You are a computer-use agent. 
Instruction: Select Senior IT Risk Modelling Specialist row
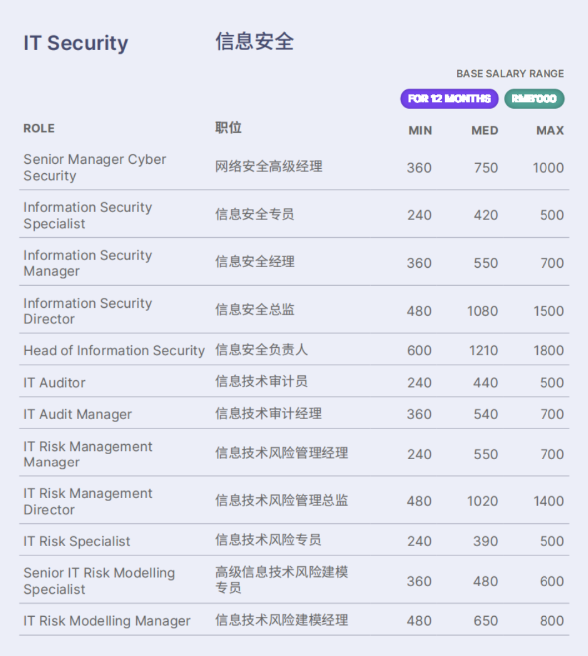click(294, 580)
